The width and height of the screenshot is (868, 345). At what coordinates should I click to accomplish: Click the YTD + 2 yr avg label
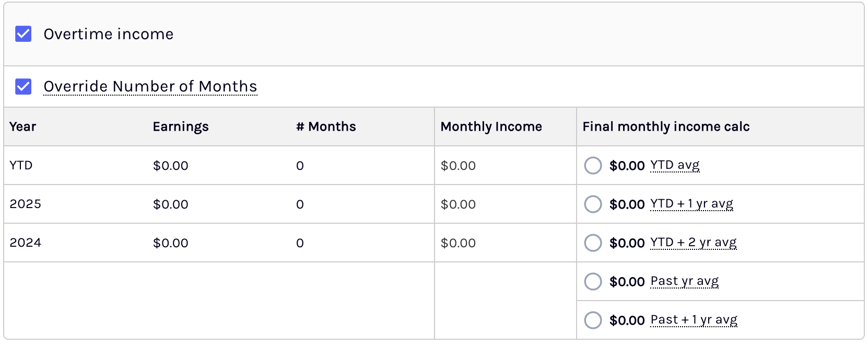coord(694,243)
